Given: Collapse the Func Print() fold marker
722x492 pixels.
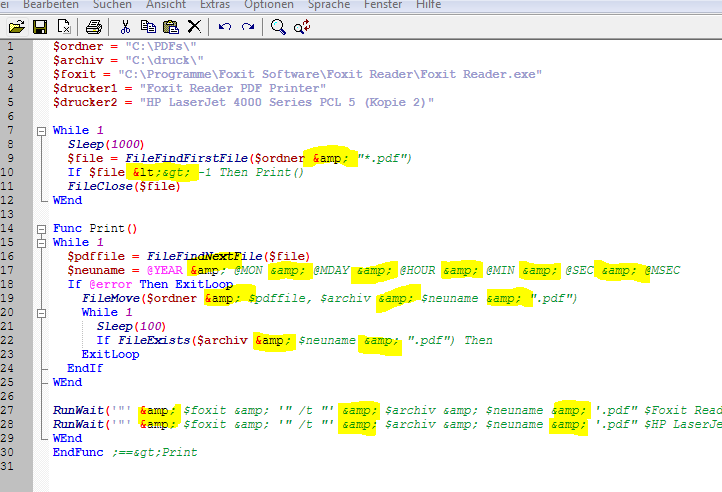Looking at the screenshot, I should pyautogui.click(x=41, y=228).
